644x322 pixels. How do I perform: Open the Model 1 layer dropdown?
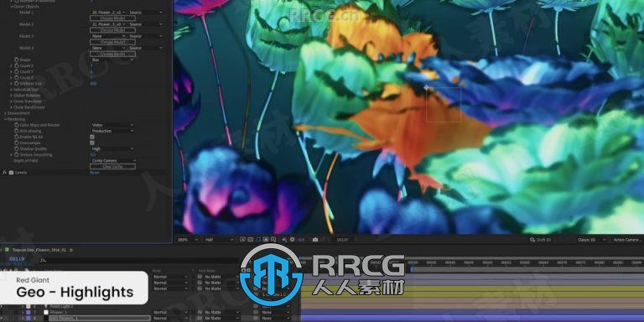[108, 13]
